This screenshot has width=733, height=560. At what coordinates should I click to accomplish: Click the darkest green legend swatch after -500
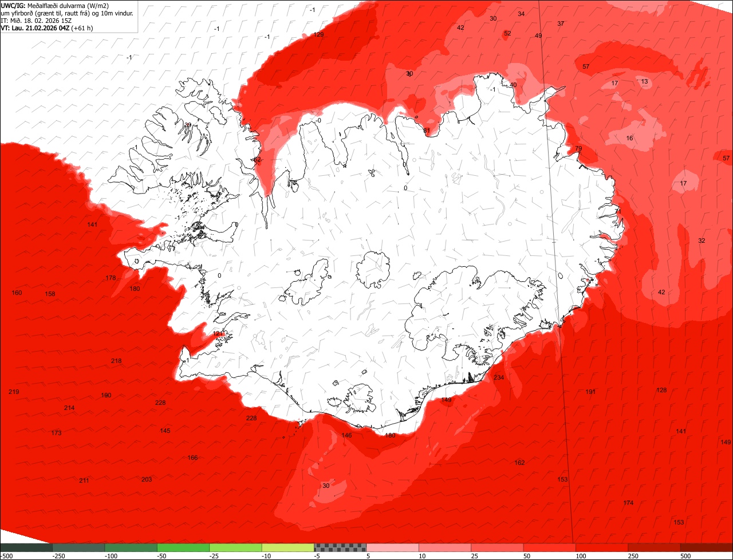[26, 547]
